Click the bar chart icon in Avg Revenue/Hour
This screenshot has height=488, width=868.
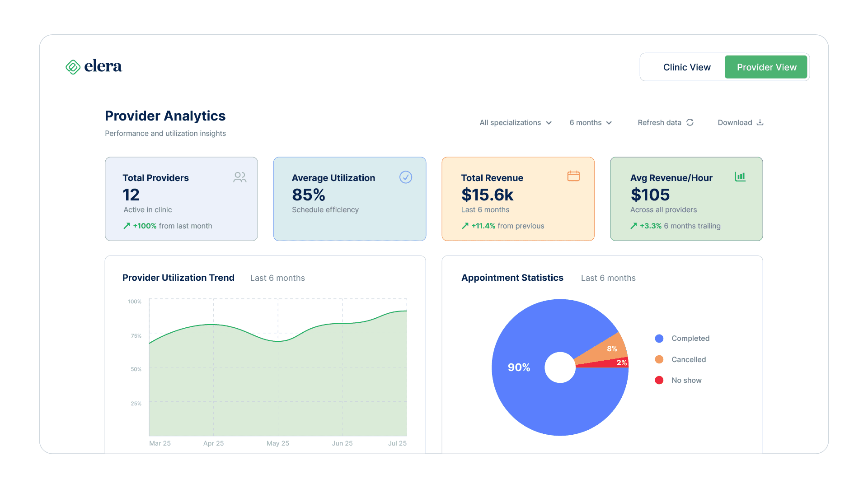(x=740, y=177)
